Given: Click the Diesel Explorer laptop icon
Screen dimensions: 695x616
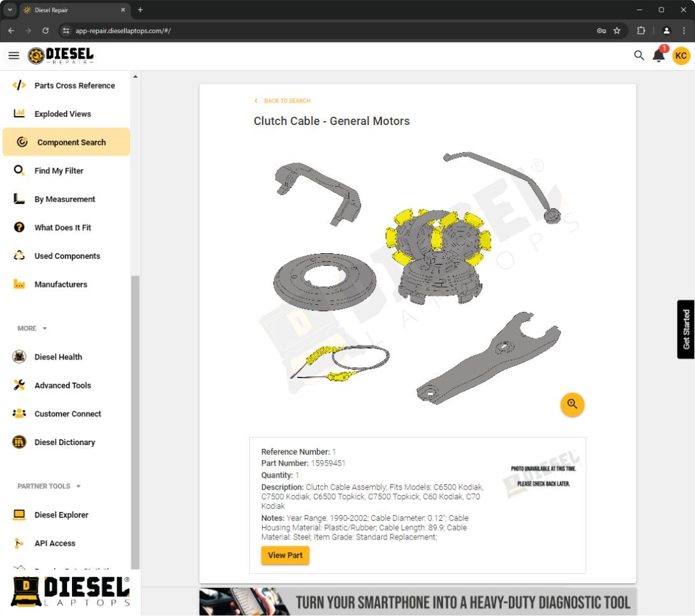Looking at the screenshot, I should (x=19, y=515).
